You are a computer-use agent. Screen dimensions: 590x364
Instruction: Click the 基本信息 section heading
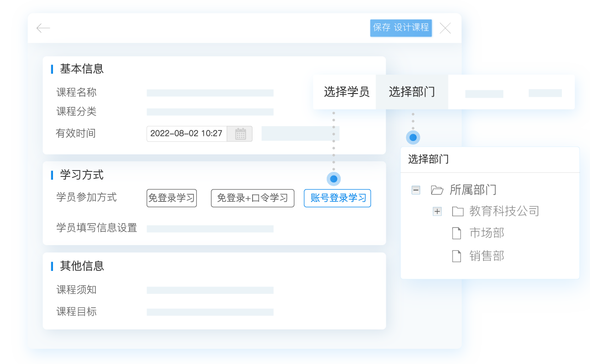click(x=82, y=69)
